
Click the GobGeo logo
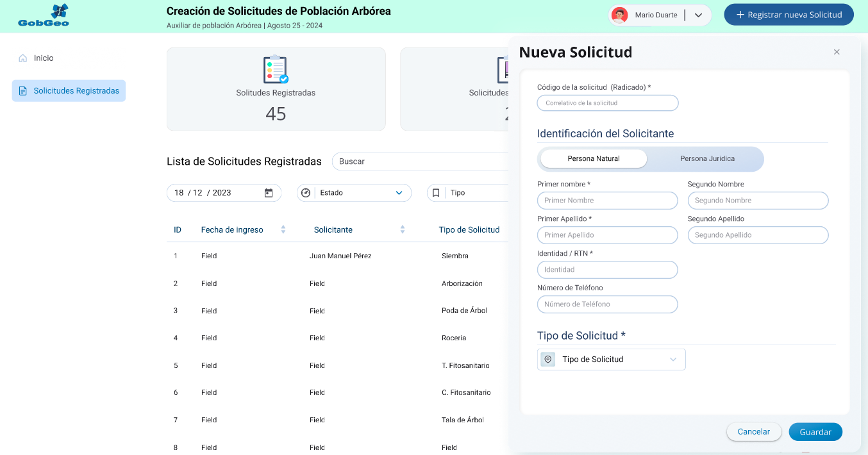44,16
